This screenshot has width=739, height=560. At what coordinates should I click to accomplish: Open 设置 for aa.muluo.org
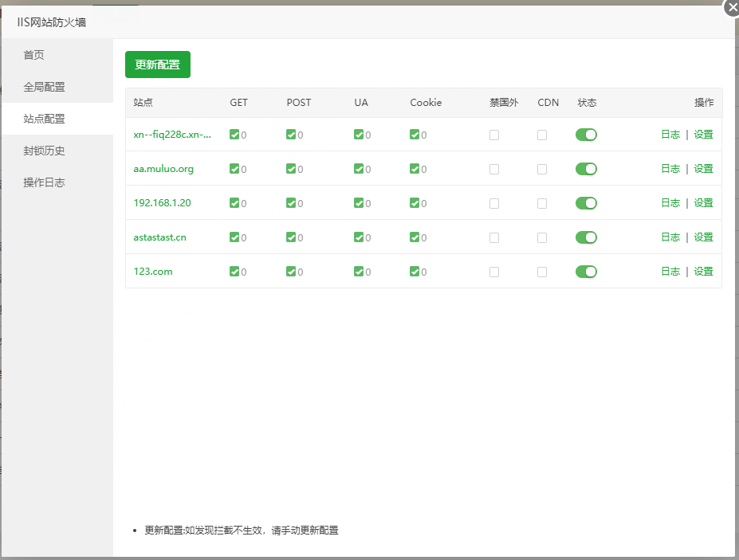coord(703,169)
